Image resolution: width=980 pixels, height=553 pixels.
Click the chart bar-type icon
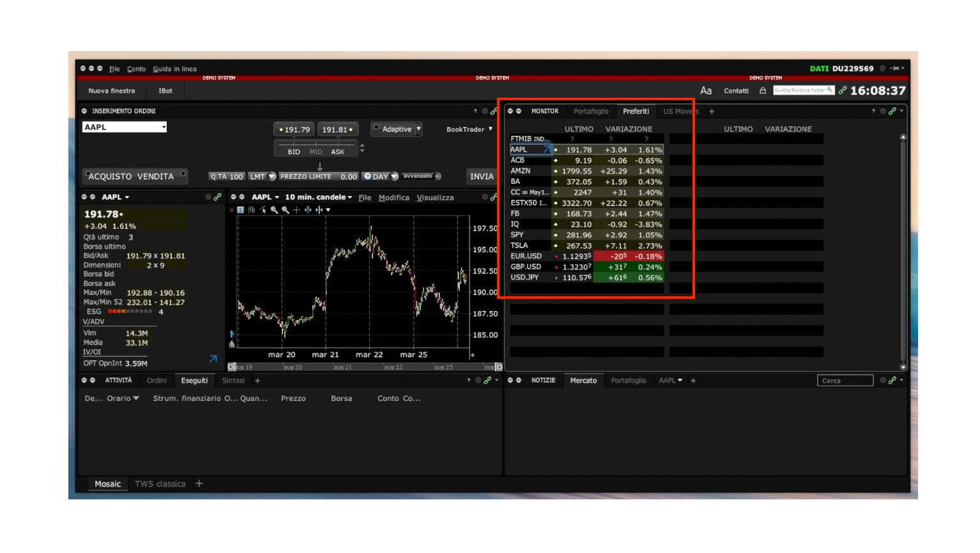(x=252, y=210)
